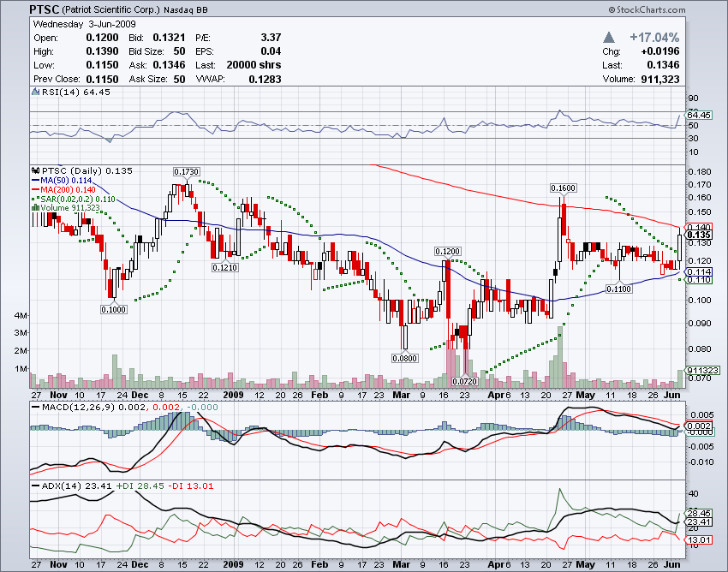Click the RSI(14) 64.45 panel label

point(76,92)
